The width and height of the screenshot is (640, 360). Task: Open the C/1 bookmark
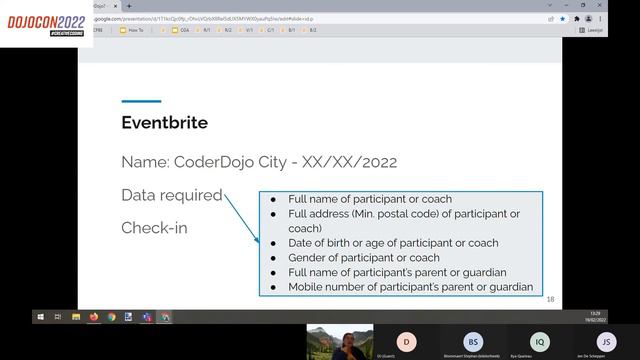click(267, 30)
